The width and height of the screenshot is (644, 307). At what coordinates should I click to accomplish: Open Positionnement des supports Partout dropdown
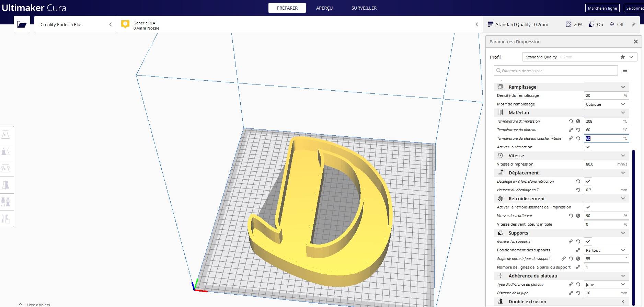606,250
